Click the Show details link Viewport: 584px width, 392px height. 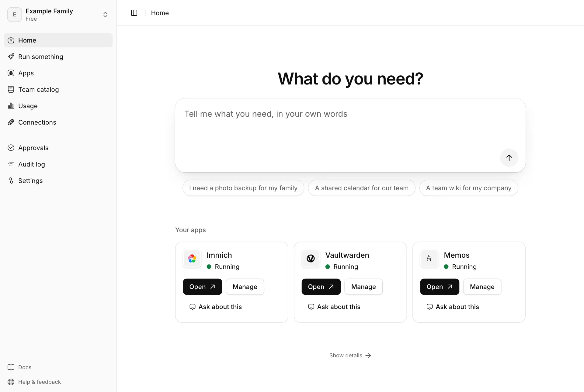(x=350, y=355)
